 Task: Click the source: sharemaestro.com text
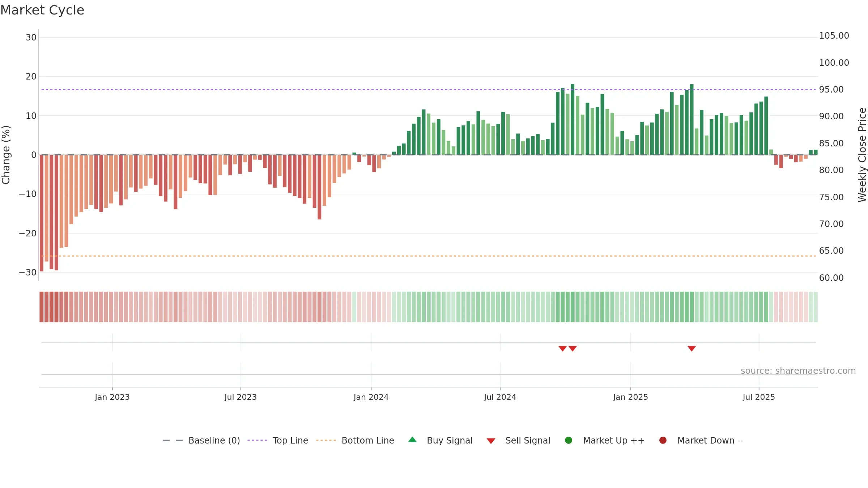798,371
